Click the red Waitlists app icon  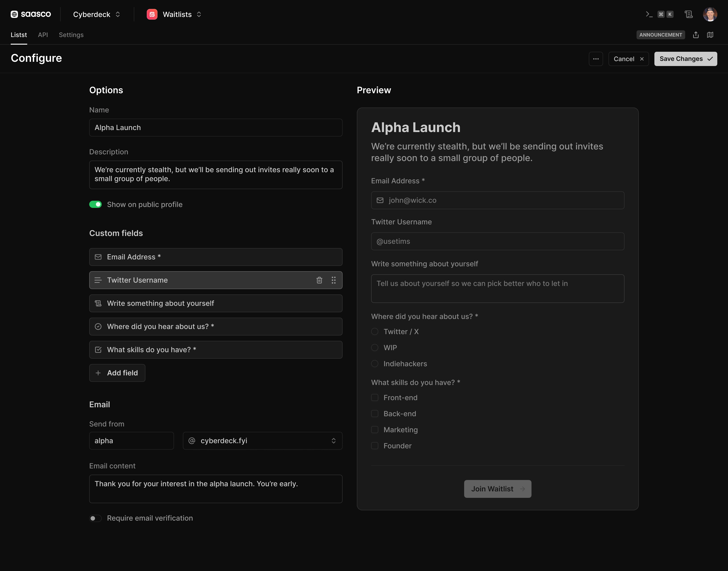pyautogui.click(x=152, y=14)
